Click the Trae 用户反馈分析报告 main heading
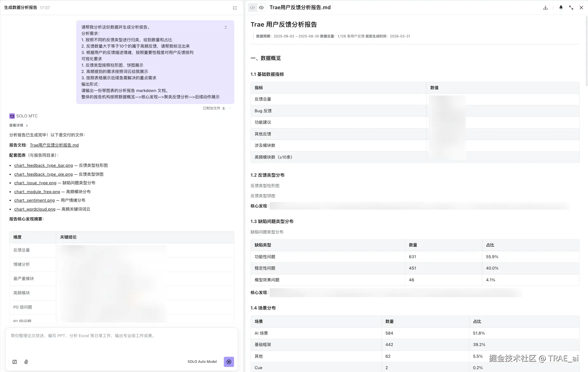Screen dimensions: 588x372 pyautogui.click(x=284, y=25)
